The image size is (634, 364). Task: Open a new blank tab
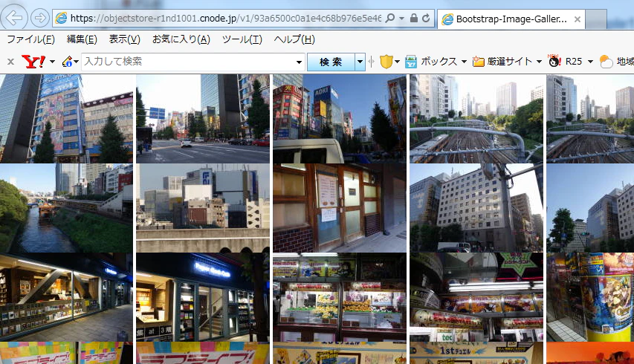click(x=596, y=19)
